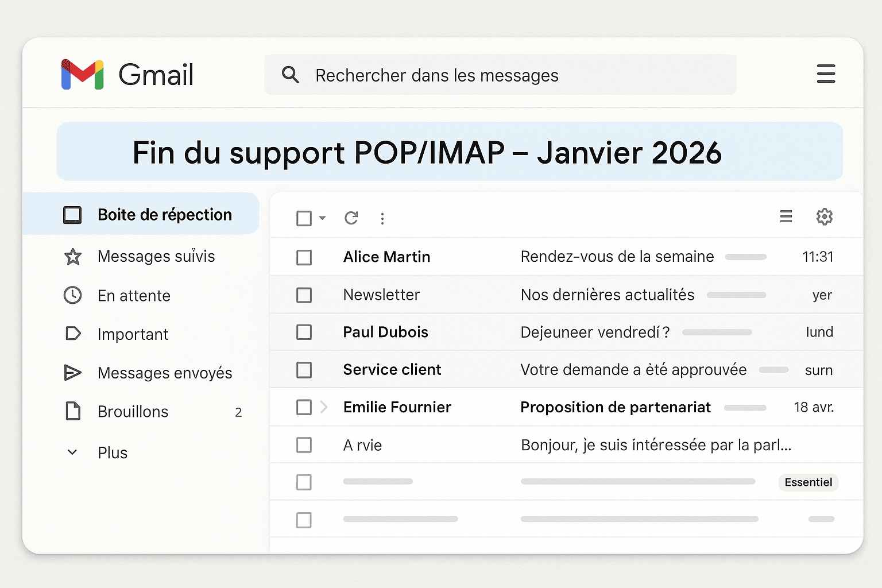Screen dimensions: 882x588
Task: Check the Service client email checkbox
Action: [x=304, y=370]
